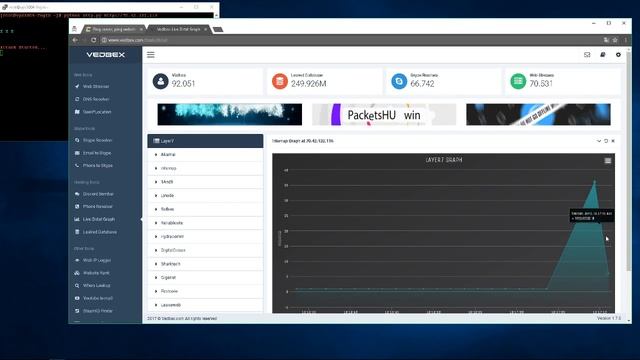Expand the Sharktech entry

click(x=205, y=264)
